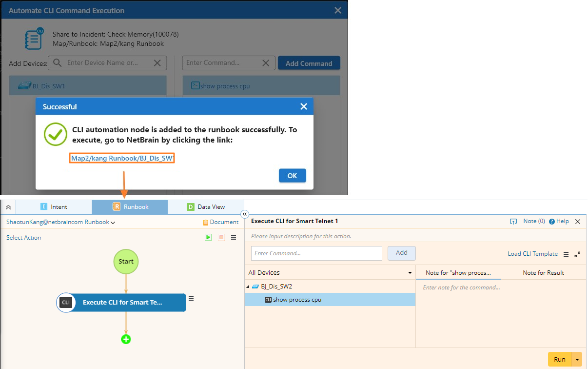Click OK in the Successful dialog
Screen dimensions: 588x369
tap(292, 176)
